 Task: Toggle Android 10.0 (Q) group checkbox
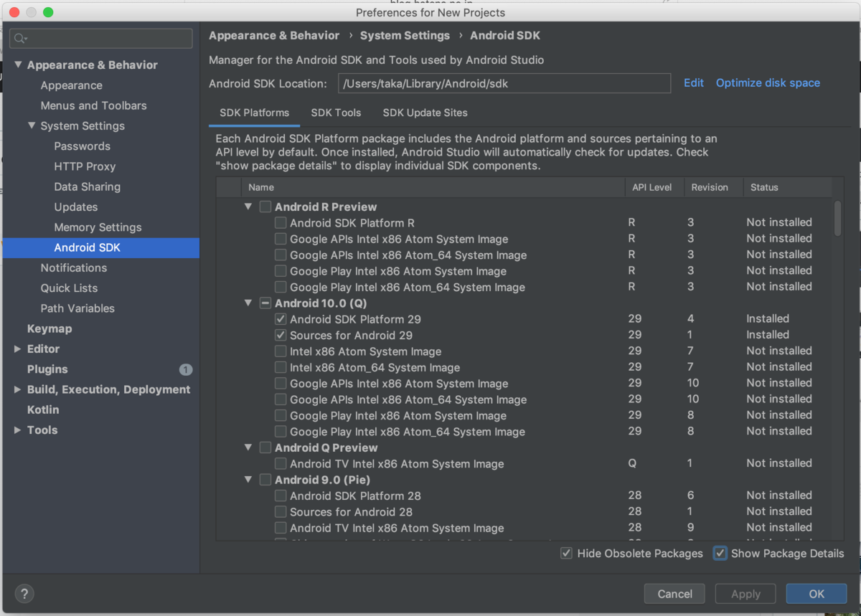265,303
